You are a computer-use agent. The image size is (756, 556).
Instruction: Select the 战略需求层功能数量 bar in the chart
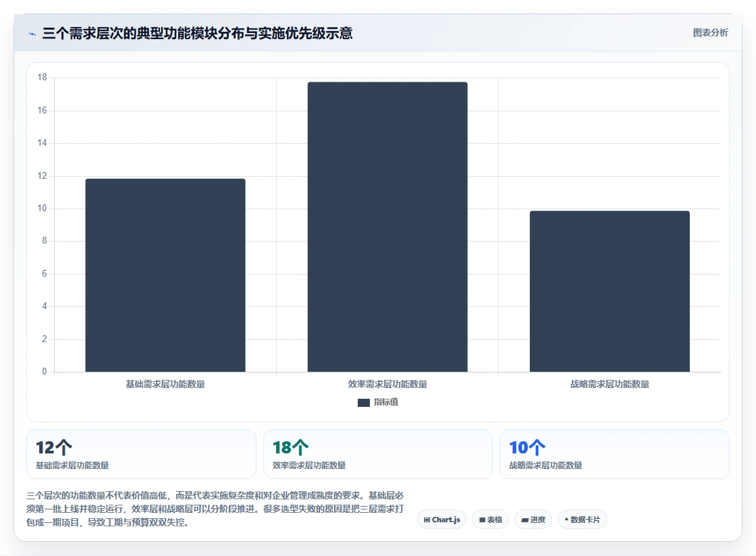click(610, 291)
